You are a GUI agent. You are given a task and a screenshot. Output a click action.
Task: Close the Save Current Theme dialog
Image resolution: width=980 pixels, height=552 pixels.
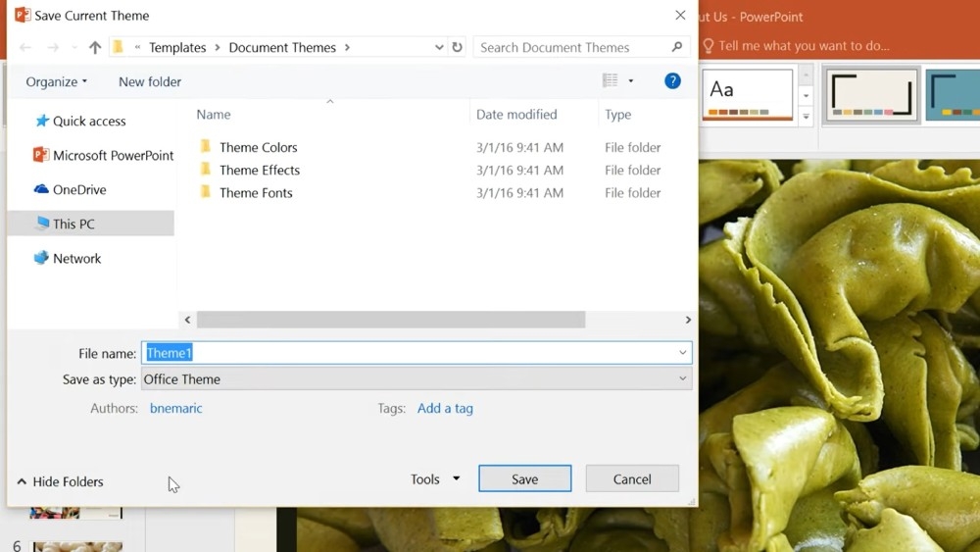pyautogui.click(x=681, y=15)
